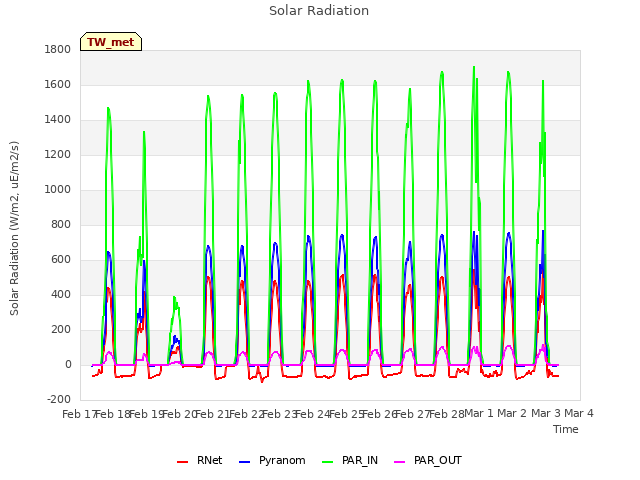Click the 200 y-axis tick label
This screenshot has width=640, height=480.
click(61, 329)
